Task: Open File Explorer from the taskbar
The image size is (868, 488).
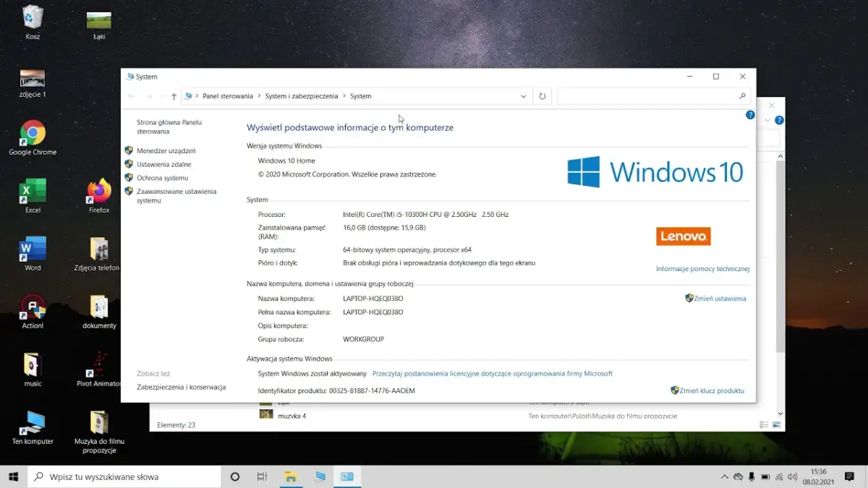Action: (291, 476)
